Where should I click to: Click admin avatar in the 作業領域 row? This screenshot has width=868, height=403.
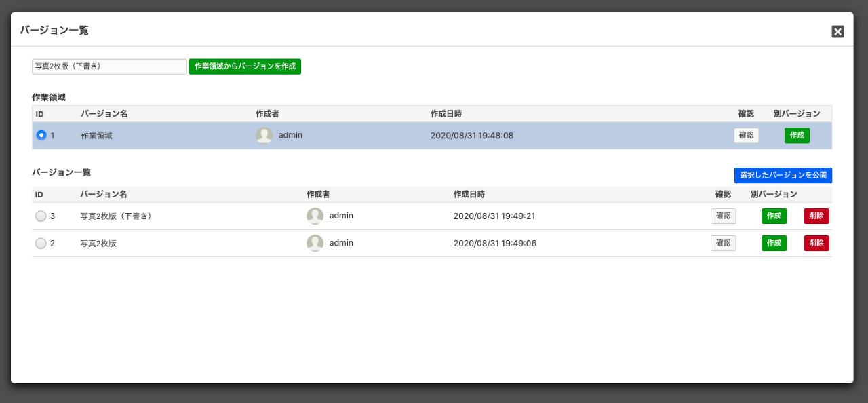[x=264, y=135]
